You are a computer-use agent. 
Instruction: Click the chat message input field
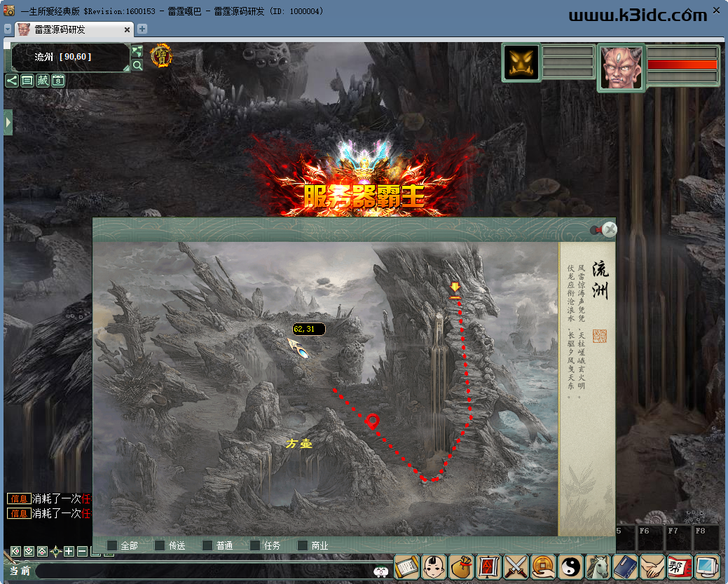tap(205, 571)
